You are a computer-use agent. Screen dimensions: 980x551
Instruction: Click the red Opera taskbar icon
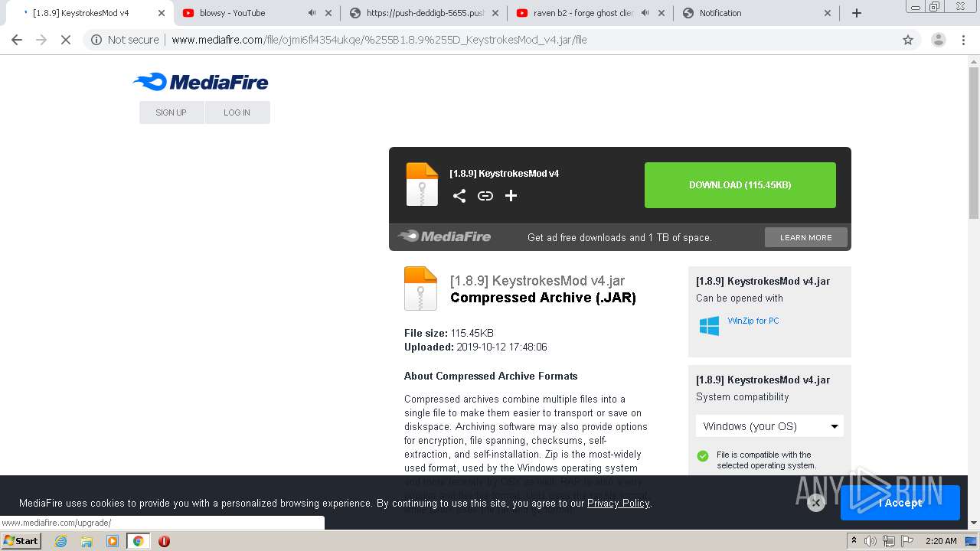coord(164,541)
